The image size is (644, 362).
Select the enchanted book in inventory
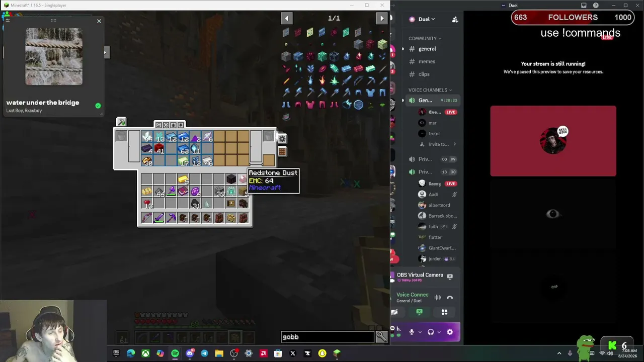183,192
